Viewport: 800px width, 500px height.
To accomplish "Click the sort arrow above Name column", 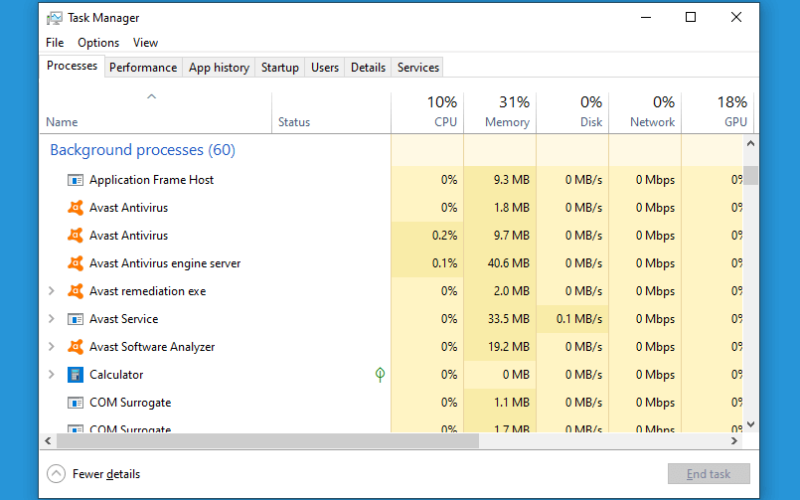I will pyautogui.click(x=151, y=96).
